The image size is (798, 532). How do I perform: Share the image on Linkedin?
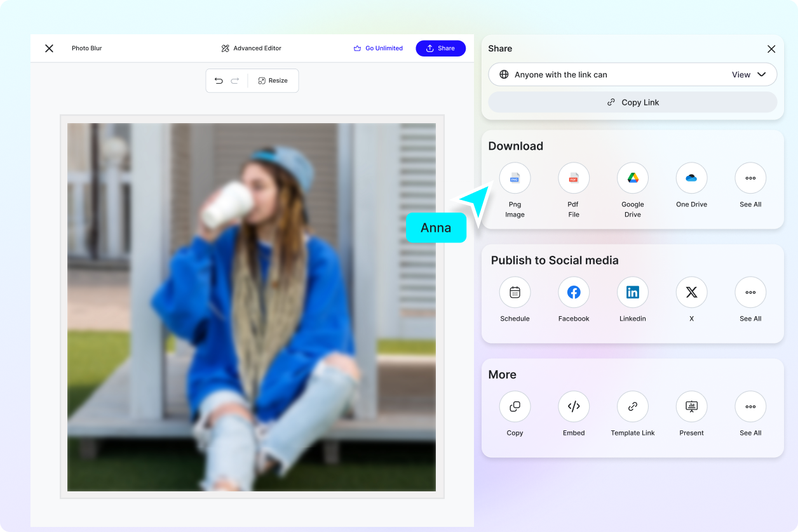(632, 292)
